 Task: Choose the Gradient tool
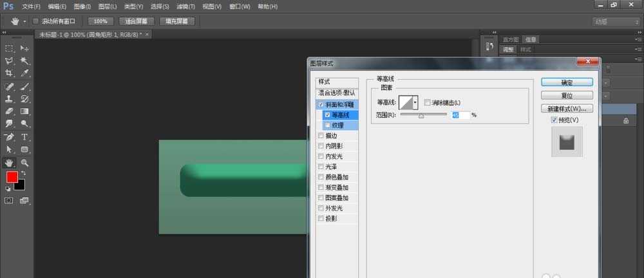24,111
